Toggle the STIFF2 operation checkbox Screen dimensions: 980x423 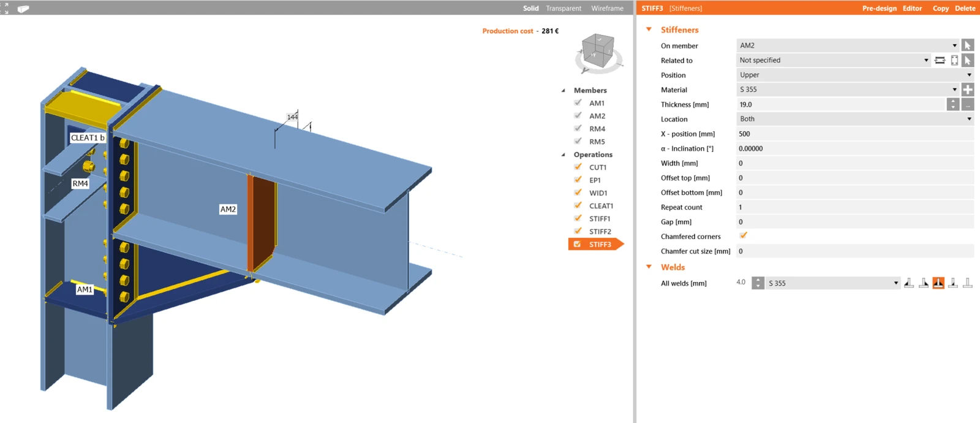pyautogui.click(x=578, y=231)
